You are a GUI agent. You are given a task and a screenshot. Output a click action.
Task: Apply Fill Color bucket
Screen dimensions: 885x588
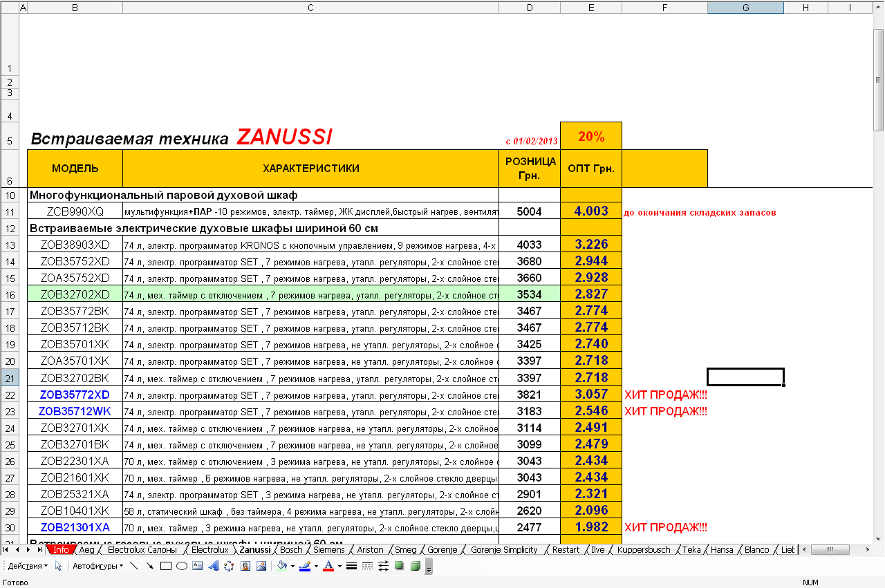[x=281, y=566]
